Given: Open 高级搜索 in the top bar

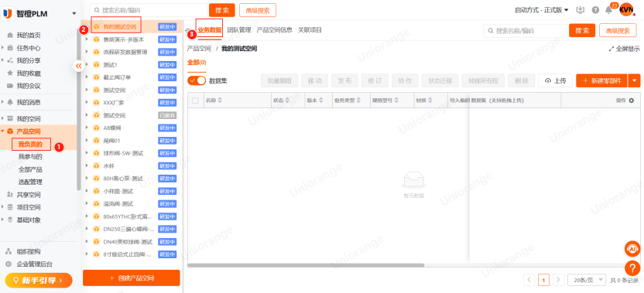Looking at the screenshot, I should pyautogui.click(x=258, y=10).
